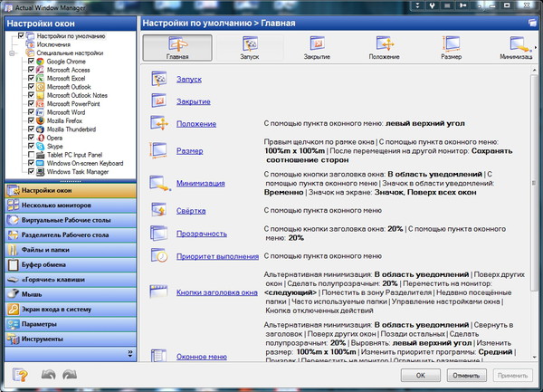The image size is (543, 392).
Task: Uncheck the Google Chrome checkbox
Action: click(x=32, y=61)
